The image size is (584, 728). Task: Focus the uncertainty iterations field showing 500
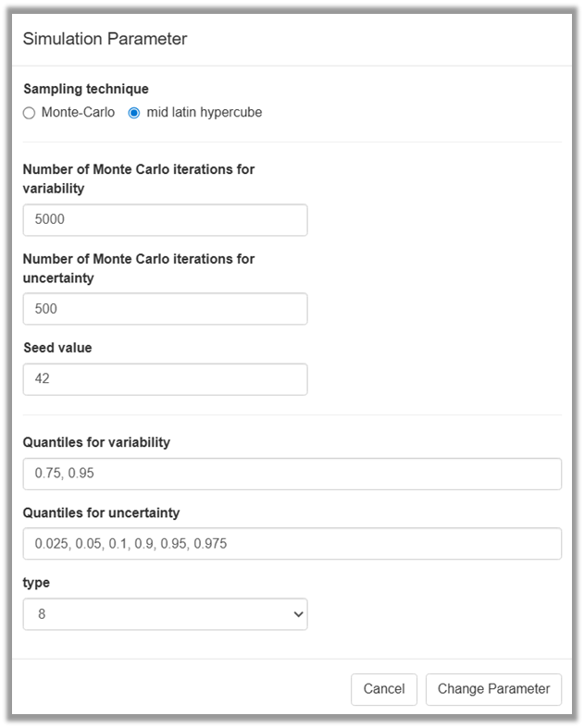[165, 309]
